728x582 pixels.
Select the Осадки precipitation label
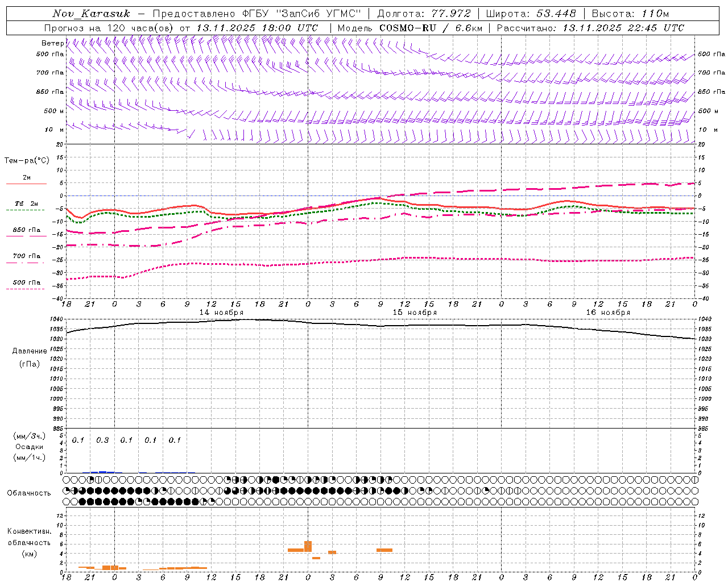pyautogui.click(x=29, y=447)
